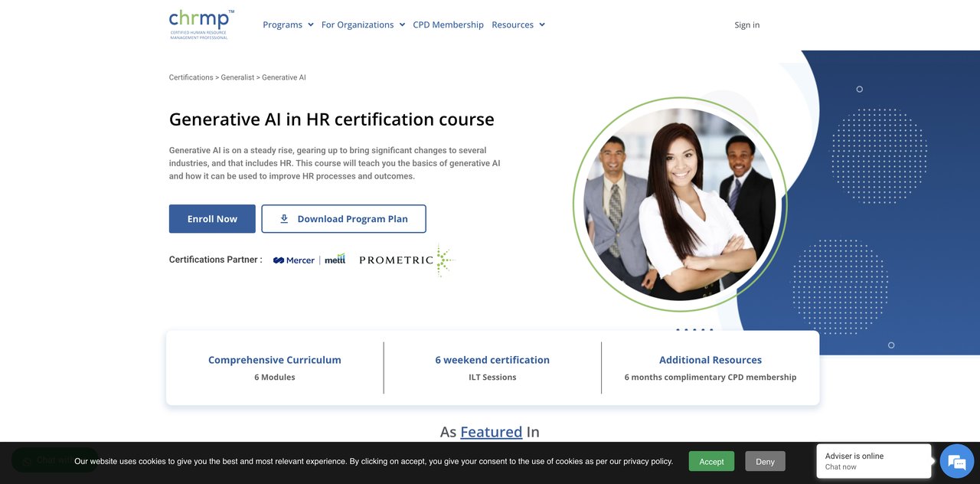Click the CHRMP logo in the header

click(201, 25)
